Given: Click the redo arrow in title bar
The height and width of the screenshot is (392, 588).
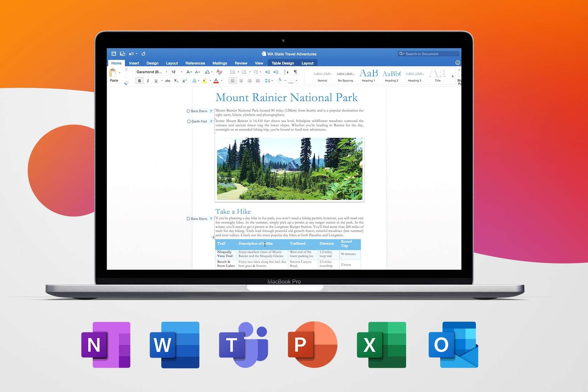Looking at the screenshot, I should point(143,54).
